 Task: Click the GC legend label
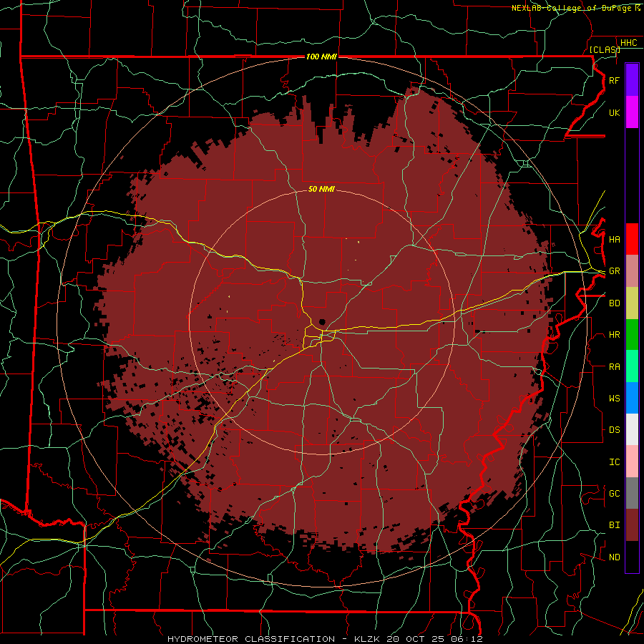coord(614,494)
